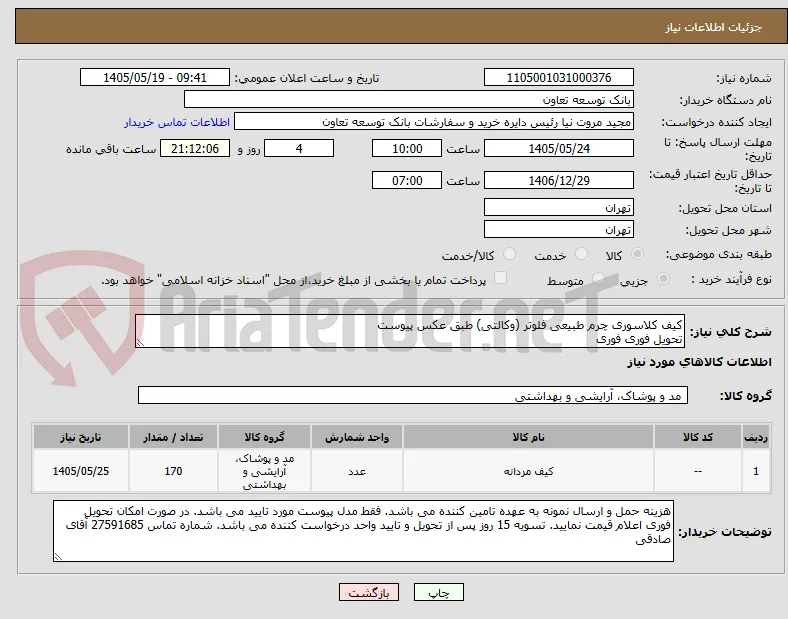The width and height of the screenshot is (788, 619).
Task: Click the price validity date 1406/12/29
Action: pos(559,180)
